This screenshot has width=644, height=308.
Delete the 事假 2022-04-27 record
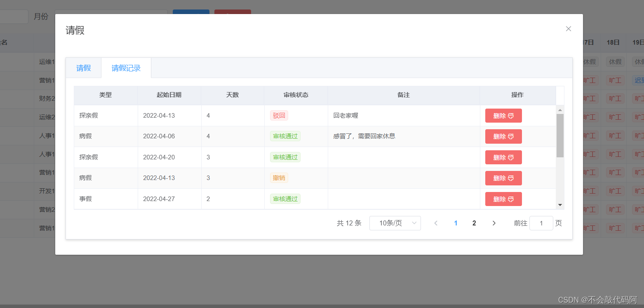[503, 199]
